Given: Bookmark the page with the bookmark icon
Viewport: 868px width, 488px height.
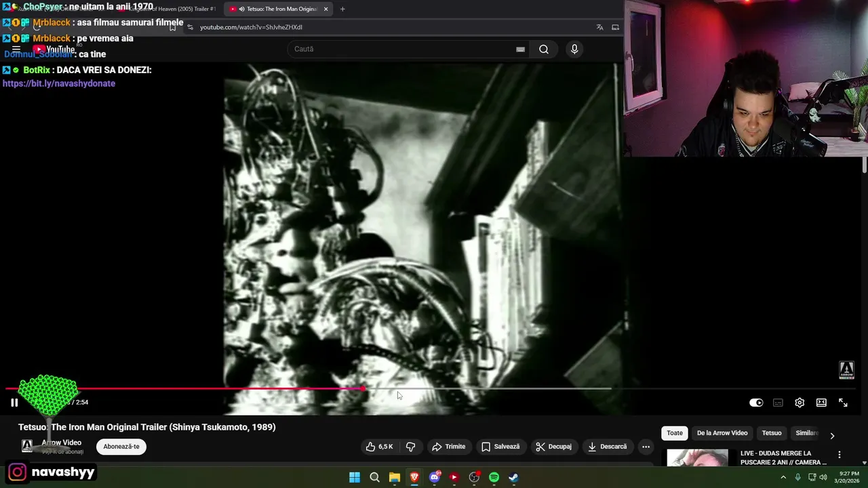Looking at the screenshot, I should (173, 27).
